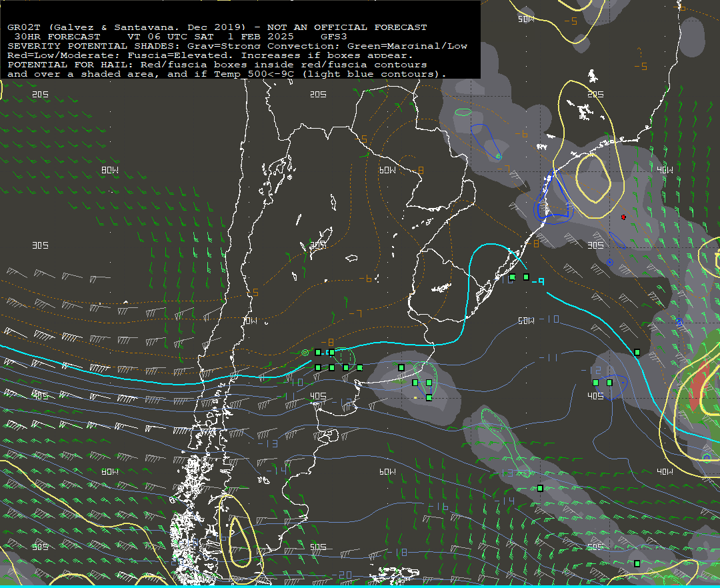Click the red dot marker offshore Brazil
The image size is (720, 588).
(623, 217)
